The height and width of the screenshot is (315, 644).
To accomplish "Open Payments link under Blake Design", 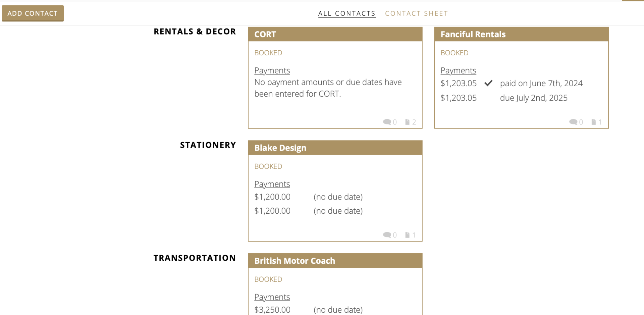I will tap(272, 184).
